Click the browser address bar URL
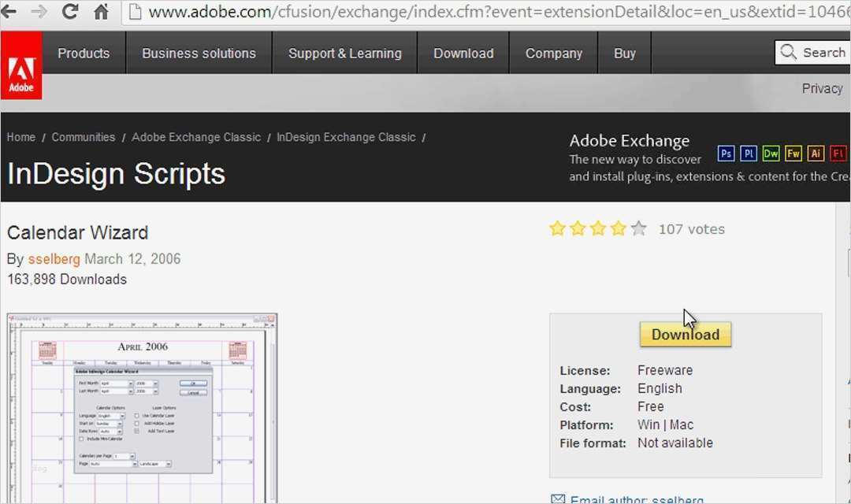851x504 pixels. click(x=498, y=12)
